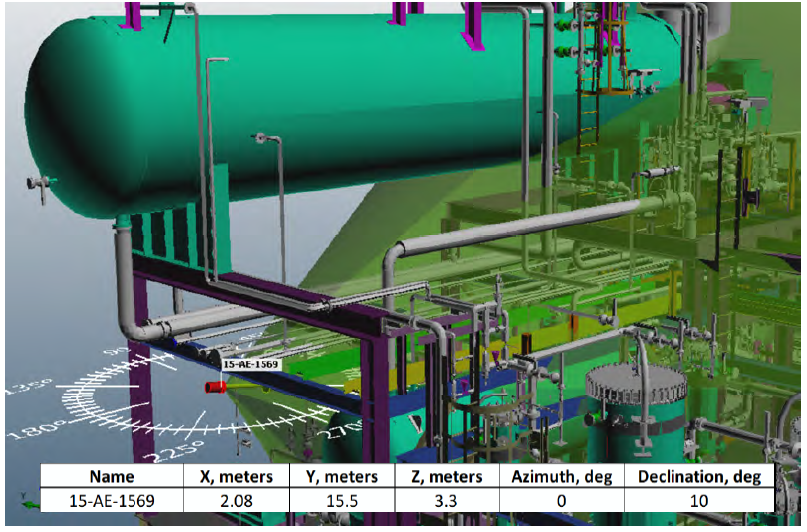The width and height of the screenshot is (807, 532).
Task: Click the 'Name' column header
Action: [112, 476]
